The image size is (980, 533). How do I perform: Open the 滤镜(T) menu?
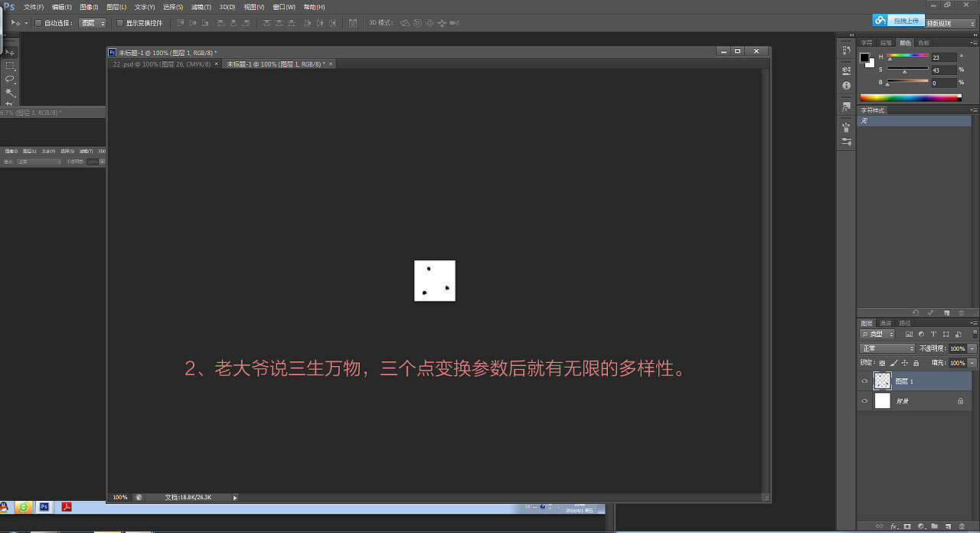(x=201, y=7)
